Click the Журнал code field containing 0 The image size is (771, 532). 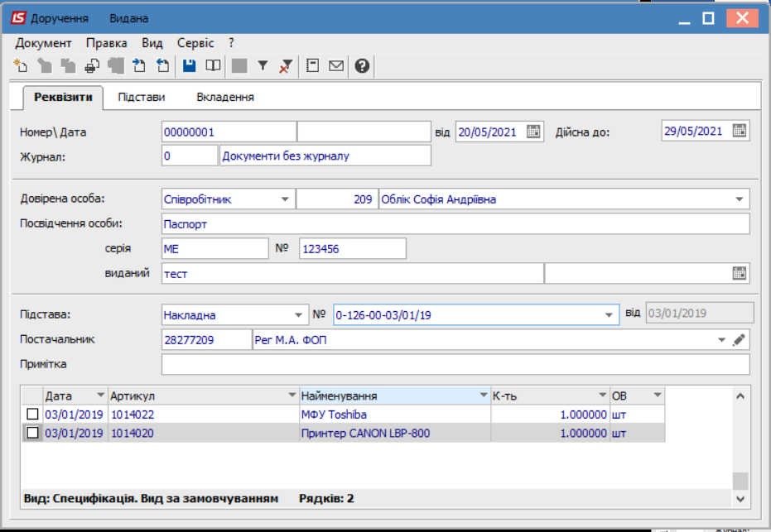click(x=190, y=156)
